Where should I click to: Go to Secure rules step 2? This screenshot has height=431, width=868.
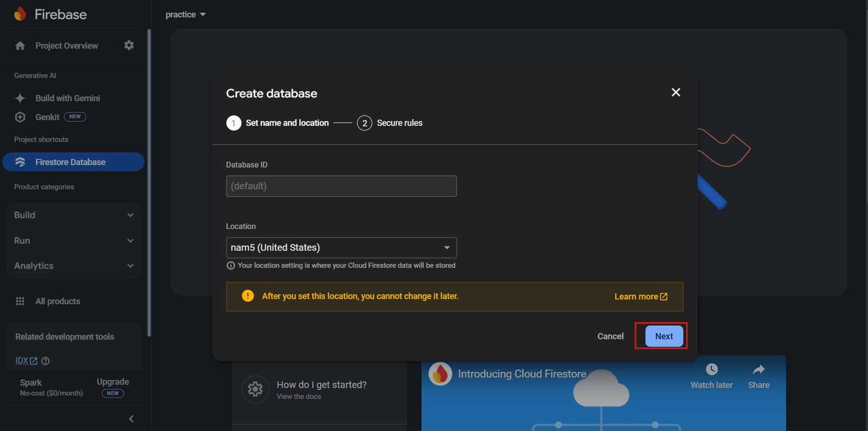390,123
